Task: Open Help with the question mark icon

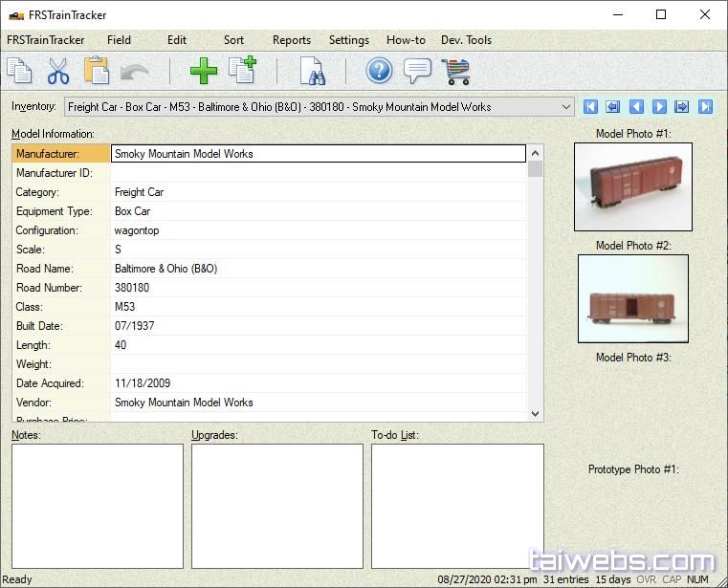Action: (380, 72)
